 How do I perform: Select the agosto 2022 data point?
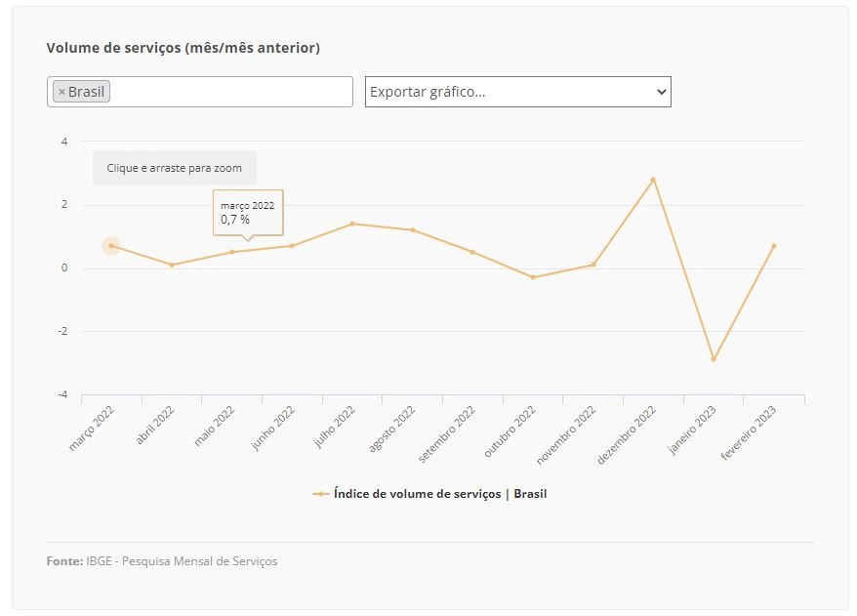click(413, 230)
